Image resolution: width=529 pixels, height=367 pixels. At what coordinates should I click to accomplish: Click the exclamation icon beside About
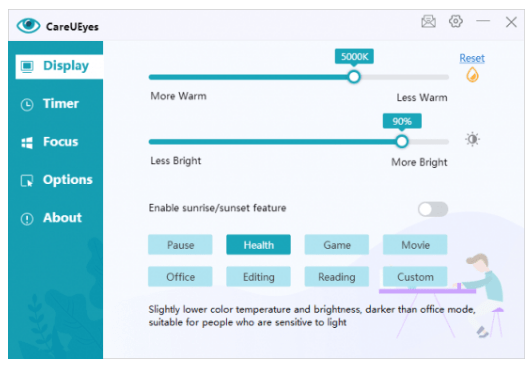tap(27, 219)
